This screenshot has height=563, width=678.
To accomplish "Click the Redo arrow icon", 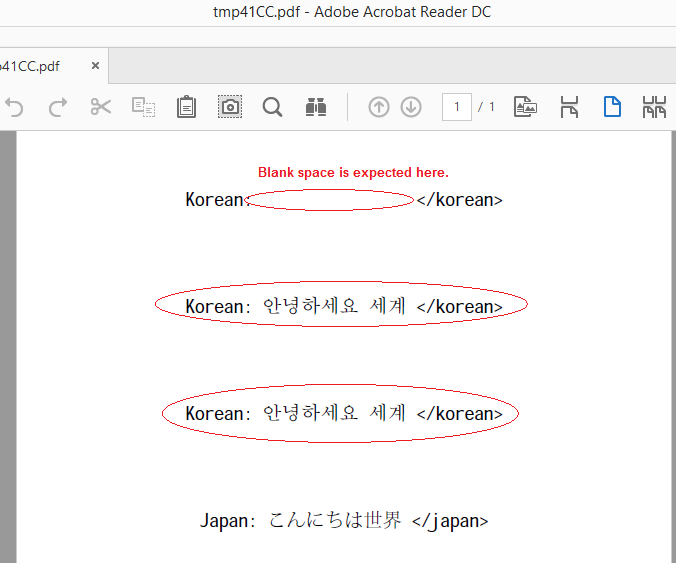I will tap(58, 107).
